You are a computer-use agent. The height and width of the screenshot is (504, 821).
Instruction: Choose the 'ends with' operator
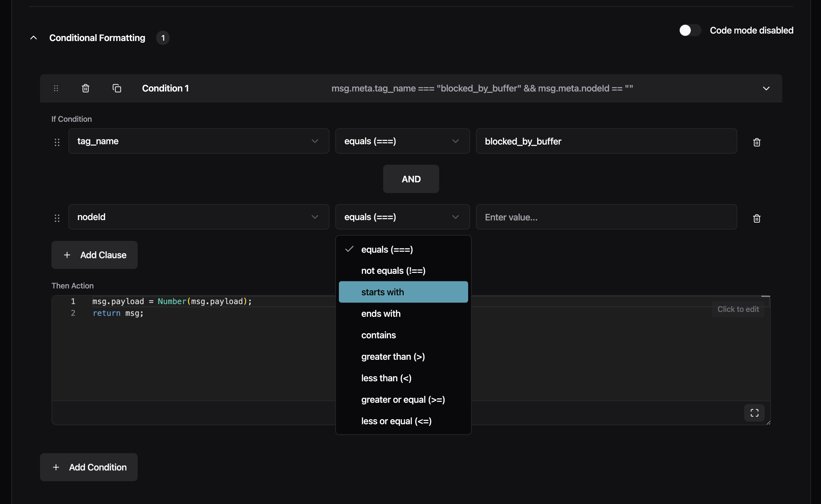[403, 314]
